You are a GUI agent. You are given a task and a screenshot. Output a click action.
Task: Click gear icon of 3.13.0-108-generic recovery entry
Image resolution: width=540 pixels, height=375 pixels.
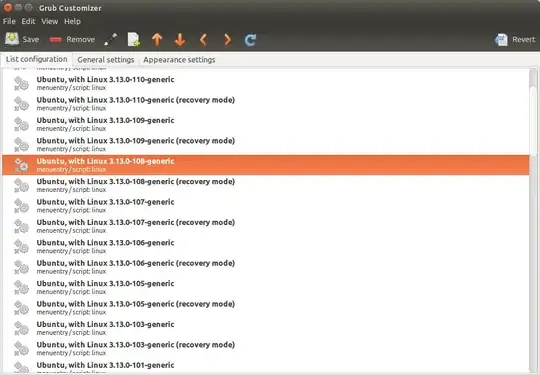(21, 185)
